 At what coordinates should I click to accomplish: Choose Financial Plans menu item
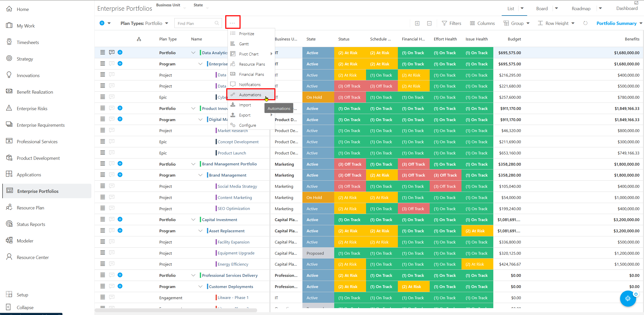coord(251,74)
